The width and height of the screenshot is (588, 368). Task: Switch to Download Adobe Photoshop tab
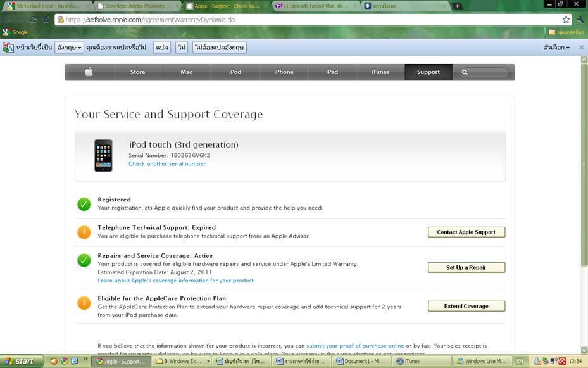click(137, 6)
